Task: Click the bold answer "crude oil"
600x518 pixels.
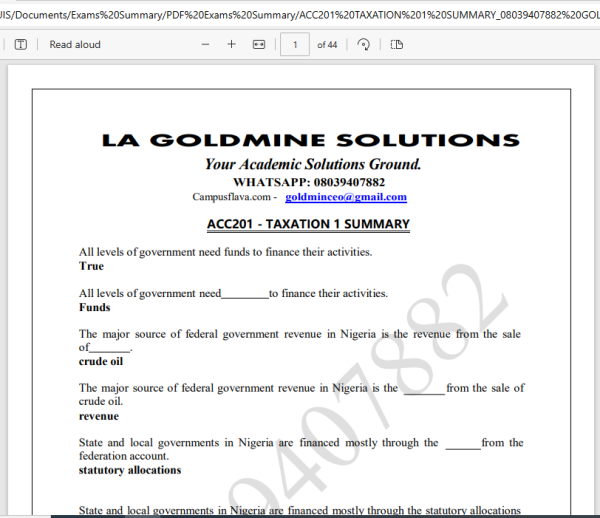Action: pos(101,361)
